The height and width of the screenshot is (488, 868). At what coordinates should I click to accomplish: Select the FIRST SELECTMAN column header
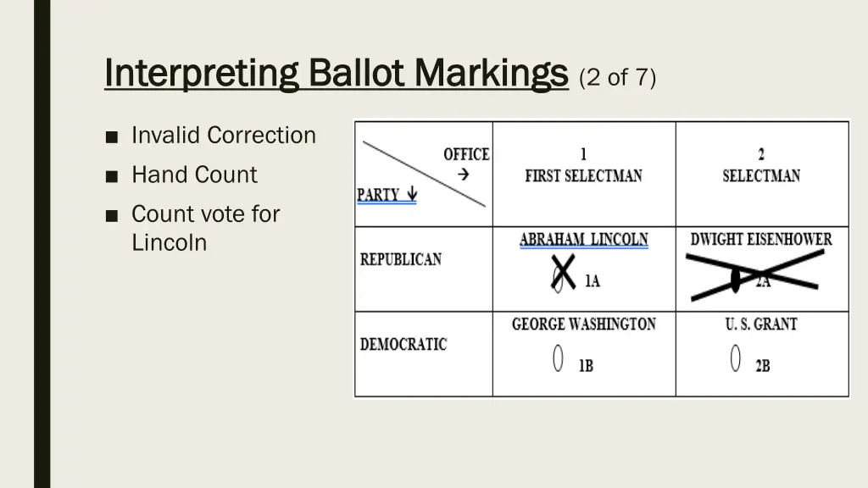click(x=583, y=175)
